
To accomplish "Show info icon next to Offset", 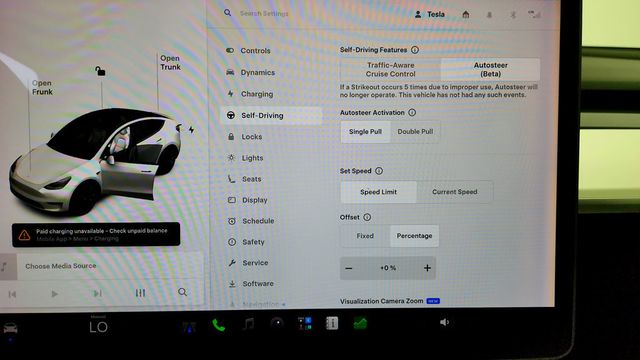I will pos(367,217).
